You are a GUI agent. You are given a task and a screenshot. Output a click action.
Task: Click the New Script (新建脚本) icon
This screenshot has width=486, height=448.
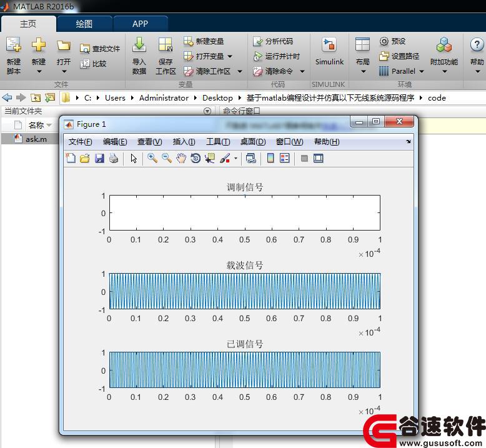pyautogui.click(x=14, y=45)
